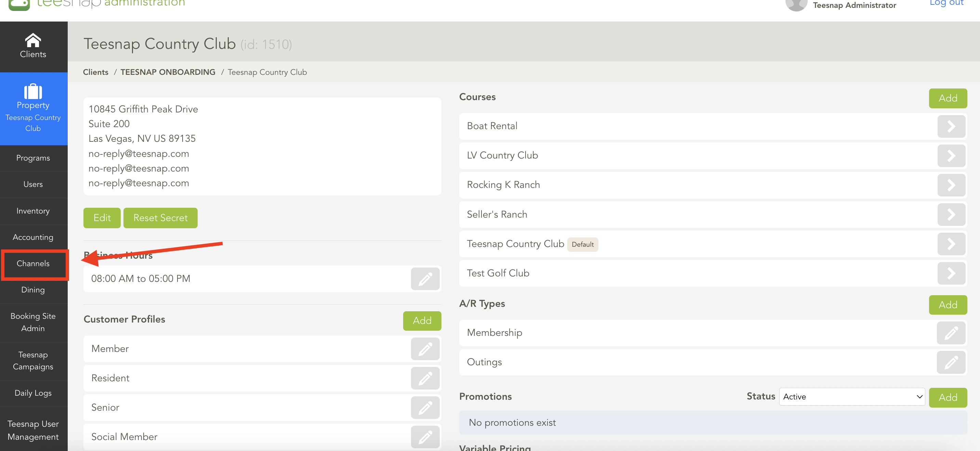Click the administrator avatar icon
Viewport: 980px width, 451px height.
(x=796, y=4)
